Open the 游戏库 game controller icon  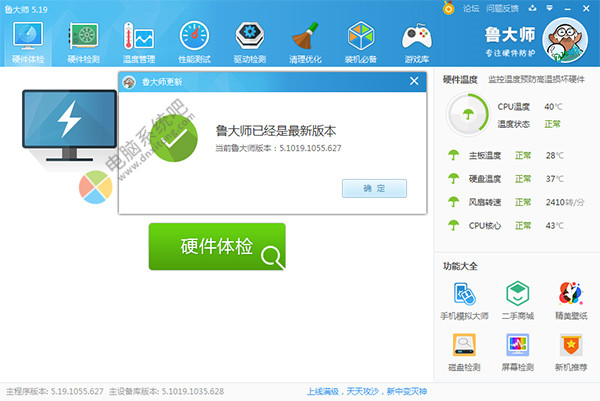click(x=416, y=42)
